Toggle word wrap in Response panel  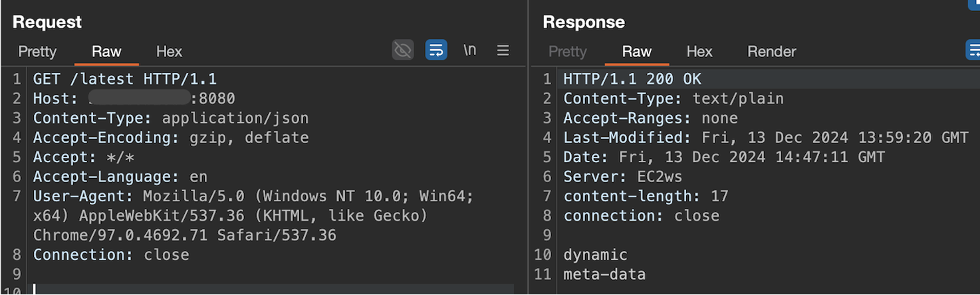pyautogui.click(x=973, y=50)
